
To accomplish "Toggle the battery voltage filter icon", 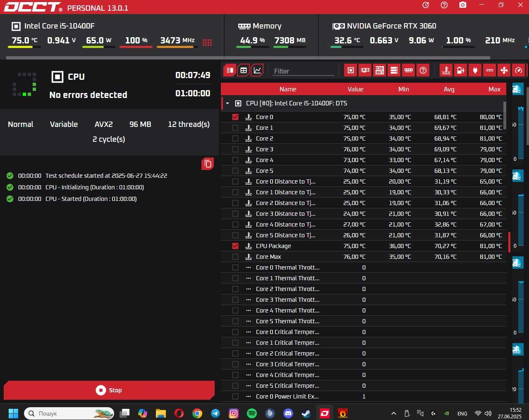I will [461, 70].
